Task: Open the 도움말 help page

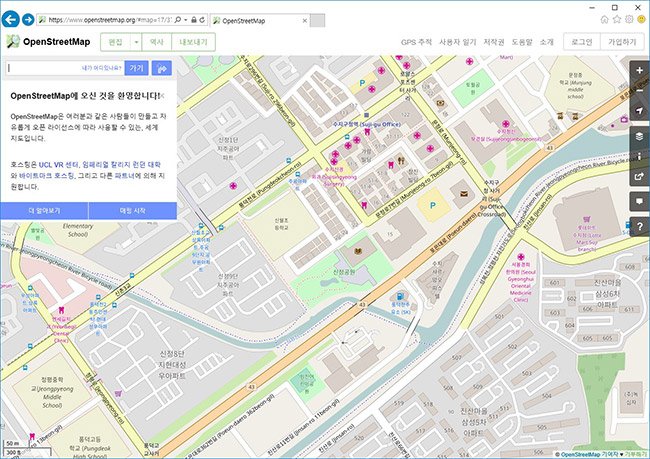Action: pos(522,42)
